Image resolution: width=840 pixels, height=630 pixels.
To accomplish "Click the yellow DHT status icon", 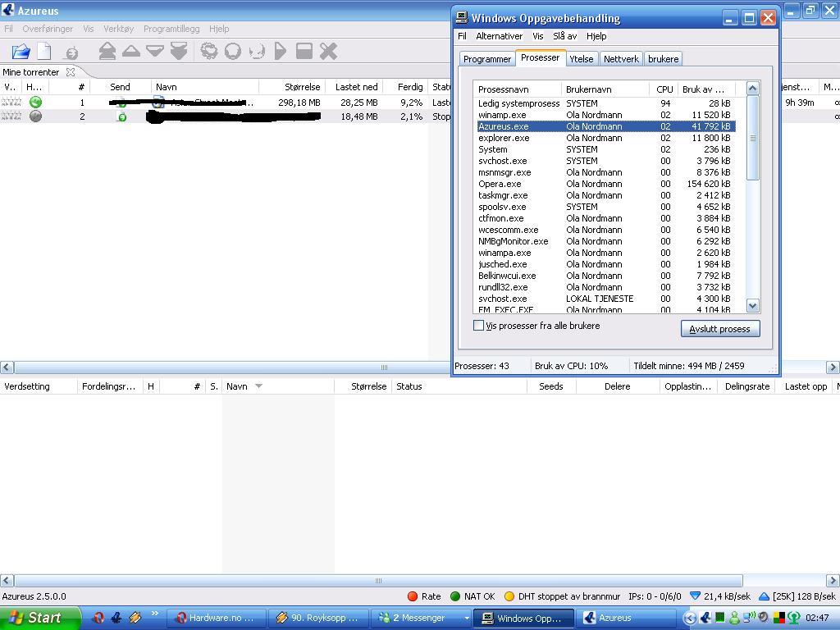I will click(509, 596).
